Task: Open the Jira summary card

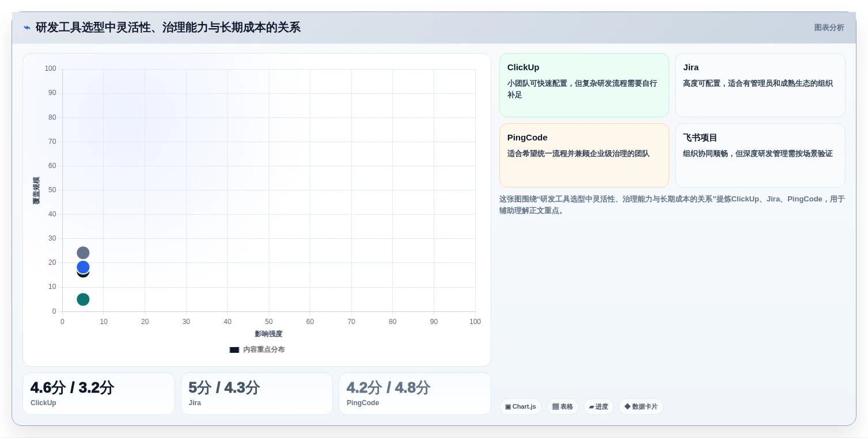Action: coord(760,85)
